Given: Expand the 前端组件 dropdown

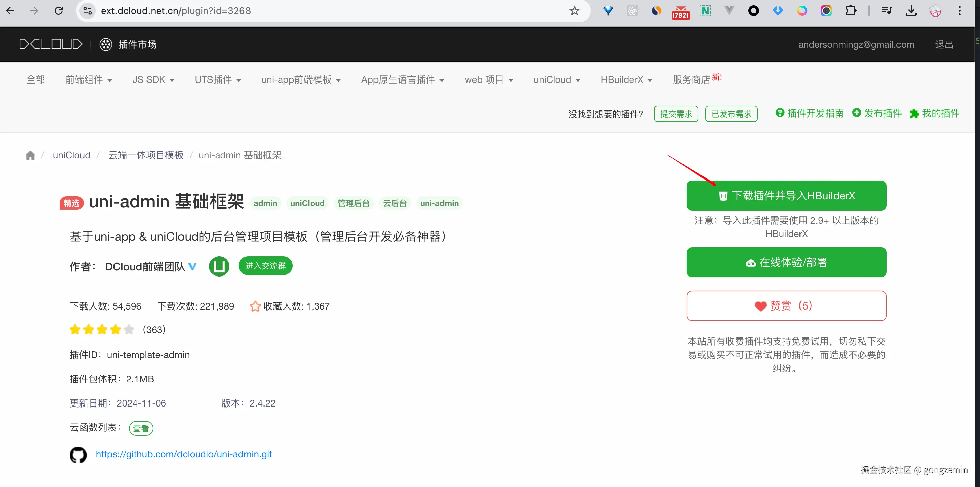Looking at the screenshot, I should [89, 80].
